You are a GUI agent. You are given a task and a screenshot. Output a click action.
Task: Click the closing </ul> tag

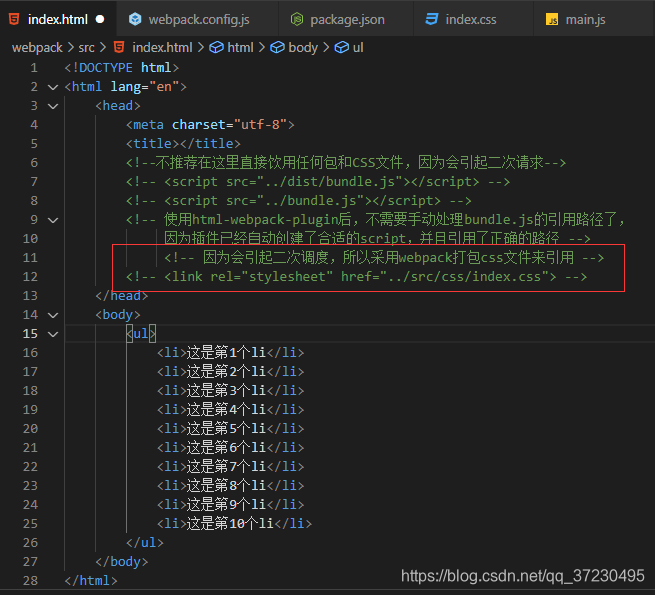point(145,543)
